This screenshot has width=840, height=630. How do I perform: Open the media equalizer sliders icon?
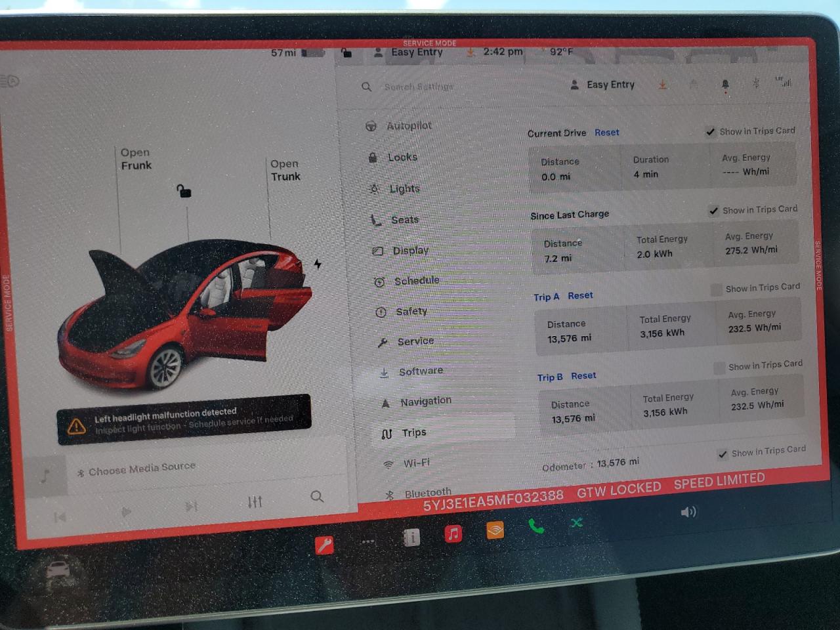[x=255, y=502]
